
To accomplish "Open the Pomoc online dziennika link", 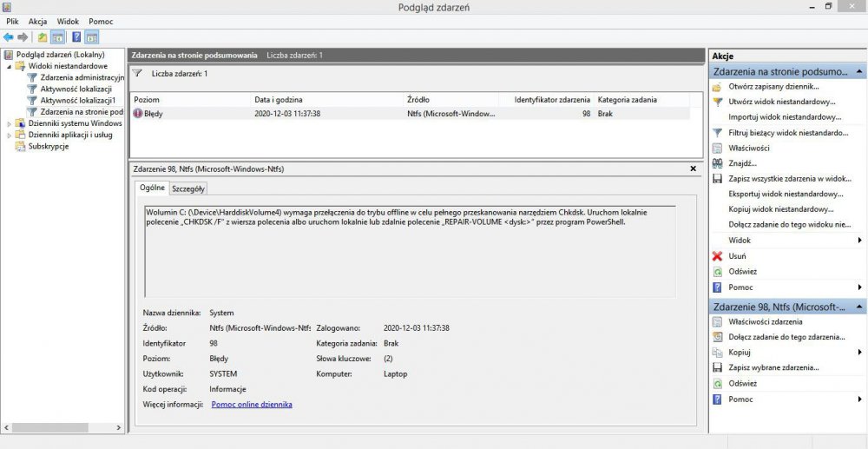I will tap(252, 405).
